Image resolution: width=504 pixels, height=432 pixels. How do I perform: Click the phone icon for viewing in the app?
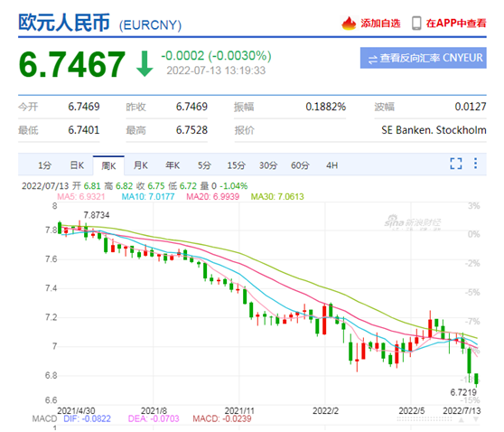point(416,23)
